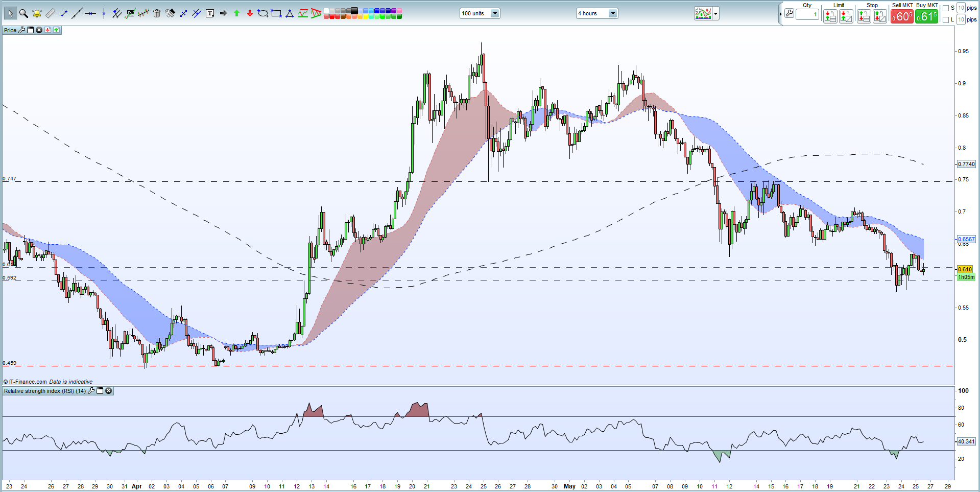
Task: Pick the purple color swatch
Action: coord(394,11)
